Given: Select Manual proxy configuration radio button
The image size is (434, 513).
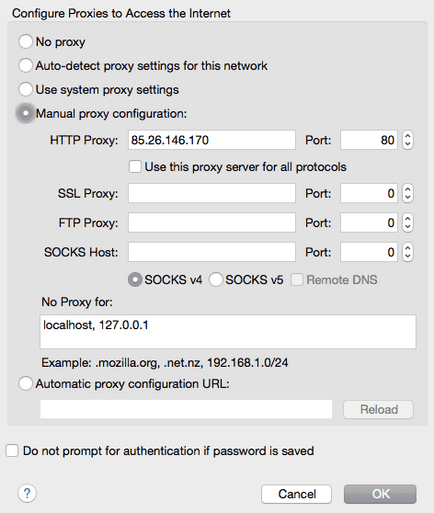Looking at the screenshot, I should point(26,113).
